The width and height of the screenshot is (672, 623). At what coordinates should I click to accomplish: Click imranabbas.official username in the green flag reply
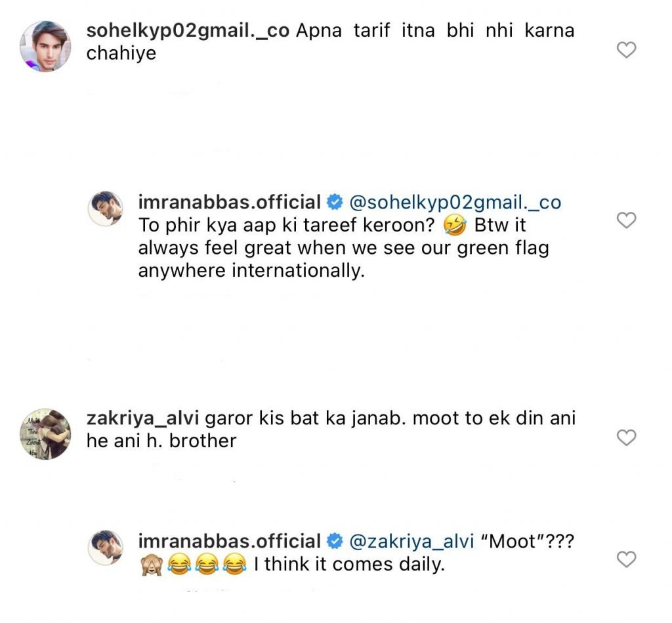coord(229,202)
